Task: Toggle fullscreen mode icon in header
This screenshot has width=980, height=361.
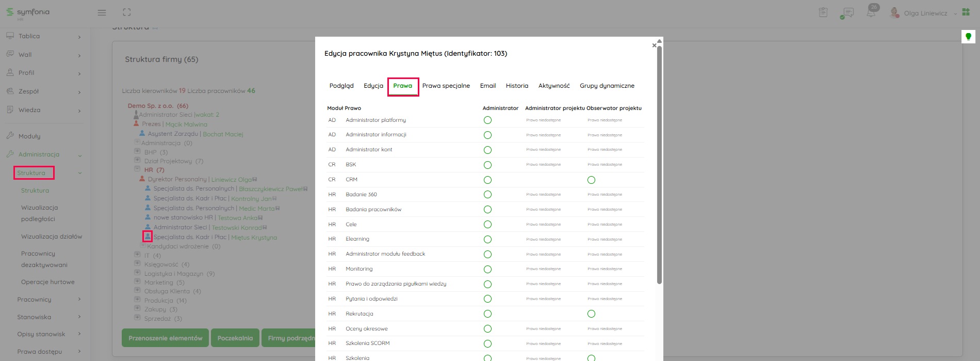Action: click(x=127, y=12)
